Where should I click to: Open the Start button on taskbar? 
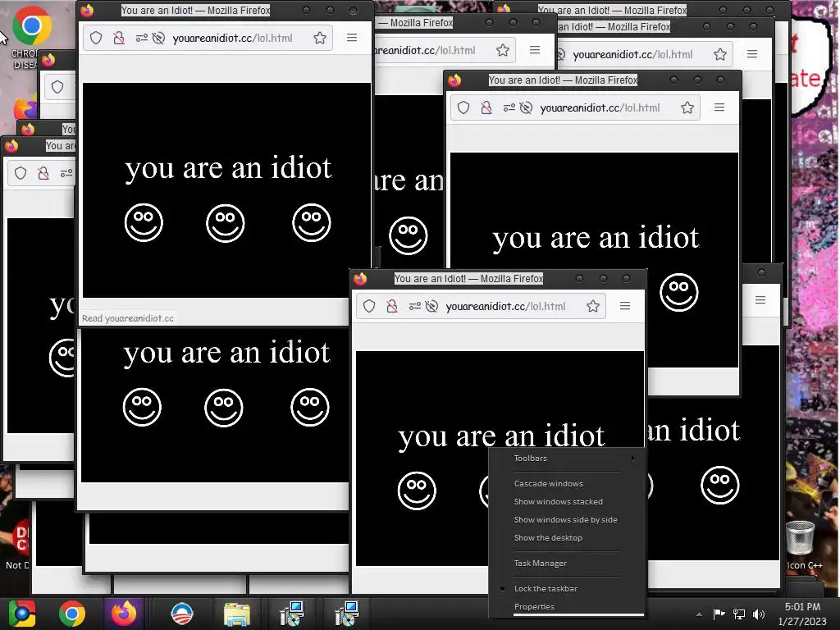click(22, 614)
